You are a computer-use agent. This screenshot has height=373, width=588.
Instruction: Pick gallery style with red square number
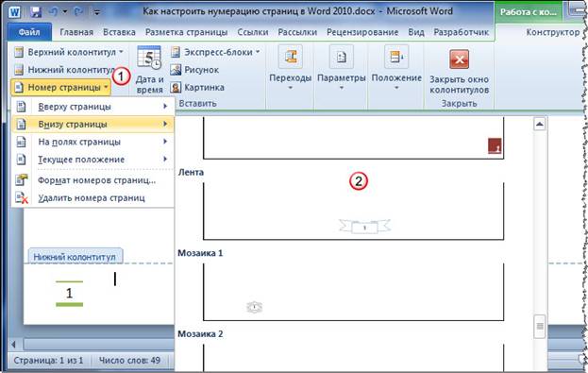click(x=354, y=138)
